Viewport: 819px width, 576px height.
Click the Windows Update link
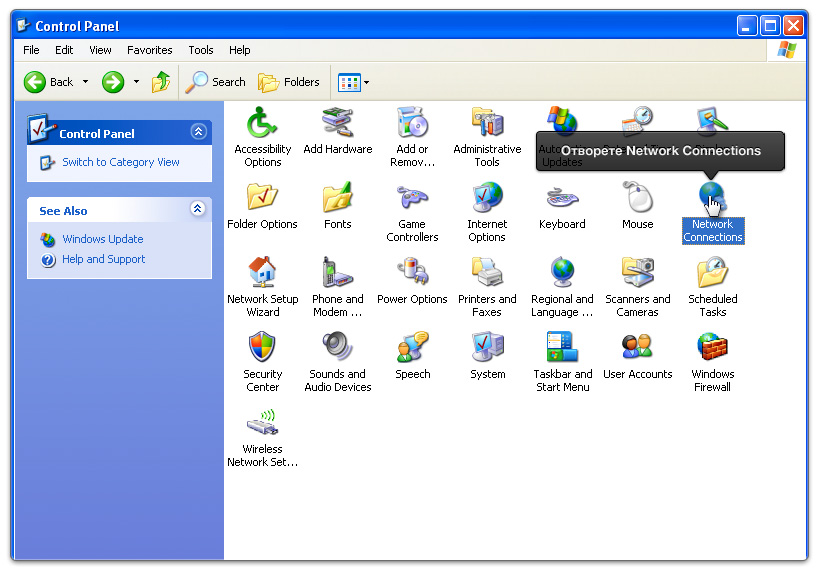point(102,239)
